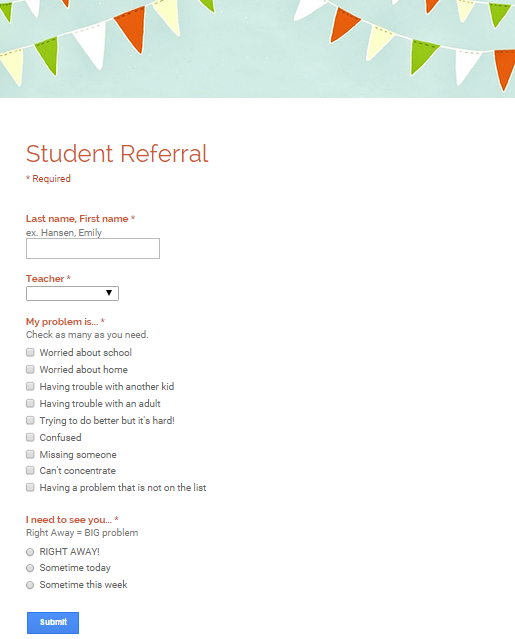Pick the Sometime this week radio button
The image size is (515, 639).
click(x=30, y=585)
